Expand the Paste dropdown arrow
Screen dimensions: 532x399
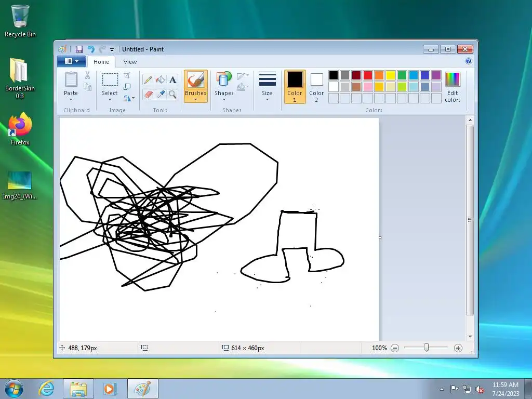pyautogui.click(x=71, y=100)
